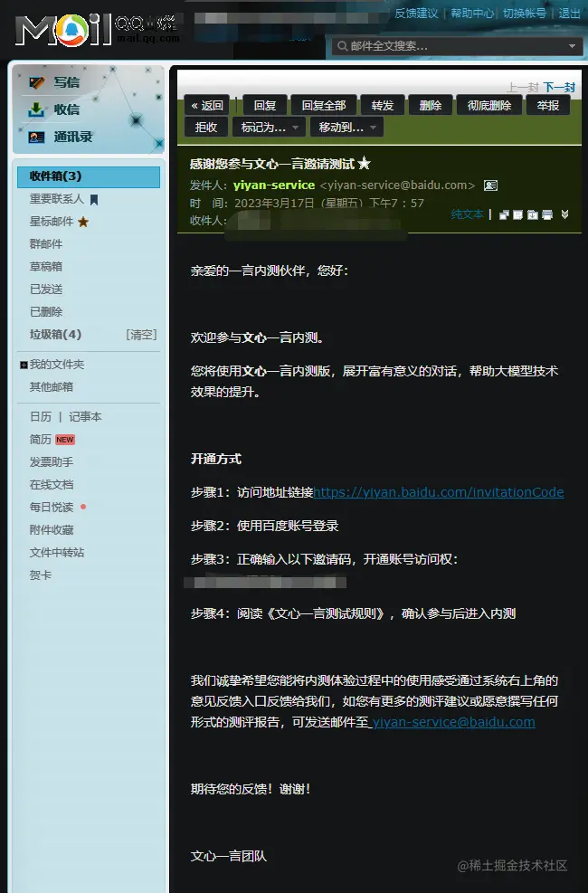Open the 群邮件 folder

[x=45, y=244]
